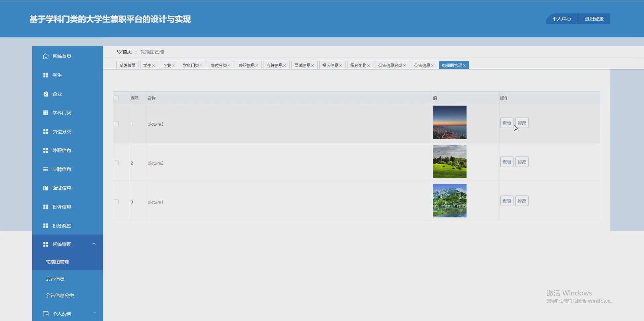Check the checkbox for picture3 row
The width and height of the screenshot is (644, 321).
point(116,124)
